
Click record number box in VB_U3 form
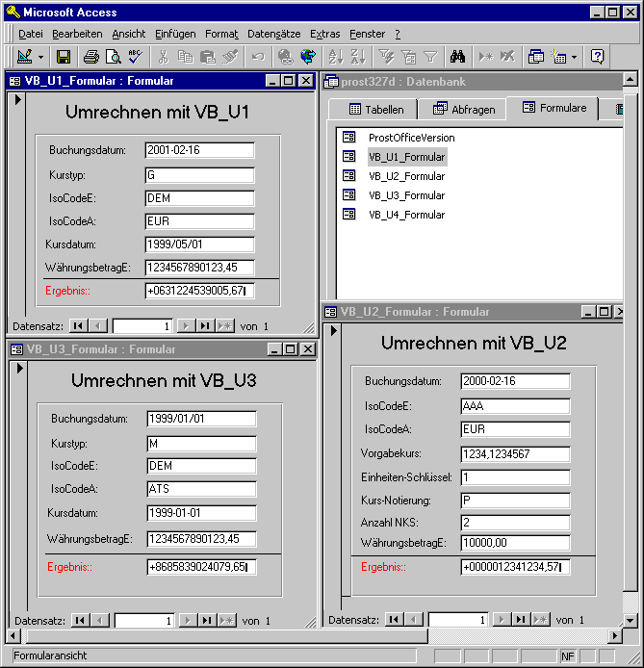point(144,621)
